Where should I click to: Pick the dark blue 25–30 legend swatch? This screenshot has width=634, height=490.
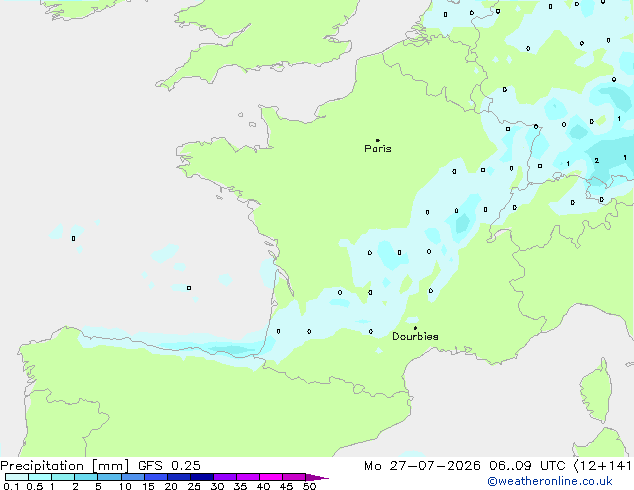[202, 477]
